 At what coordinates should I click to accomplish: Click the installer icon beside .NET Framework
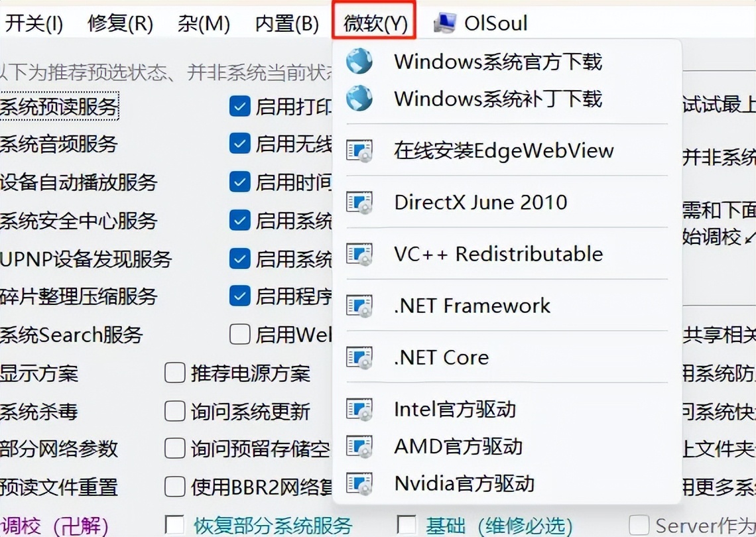click(x=359, y=306)
